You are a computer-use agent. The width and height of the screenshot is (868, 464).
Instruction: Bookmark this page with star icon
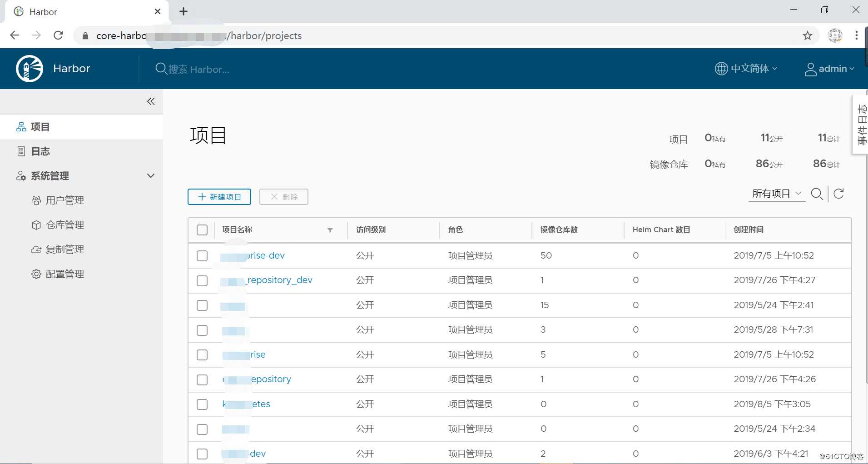807,35
